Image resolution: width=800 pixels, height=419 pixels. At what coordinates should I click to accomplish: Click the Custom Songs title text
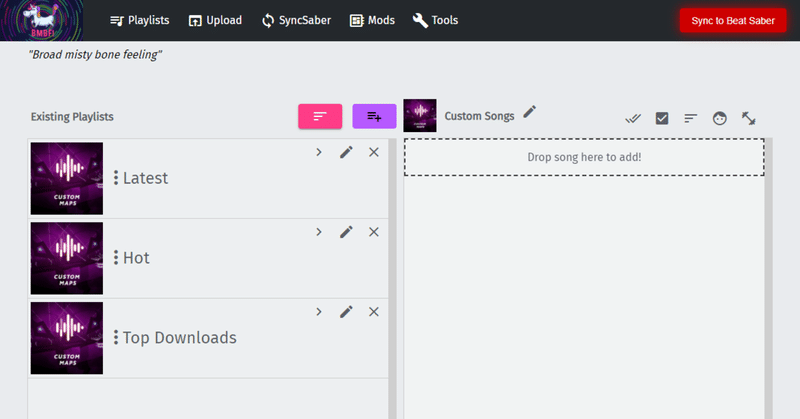(479, 116)
